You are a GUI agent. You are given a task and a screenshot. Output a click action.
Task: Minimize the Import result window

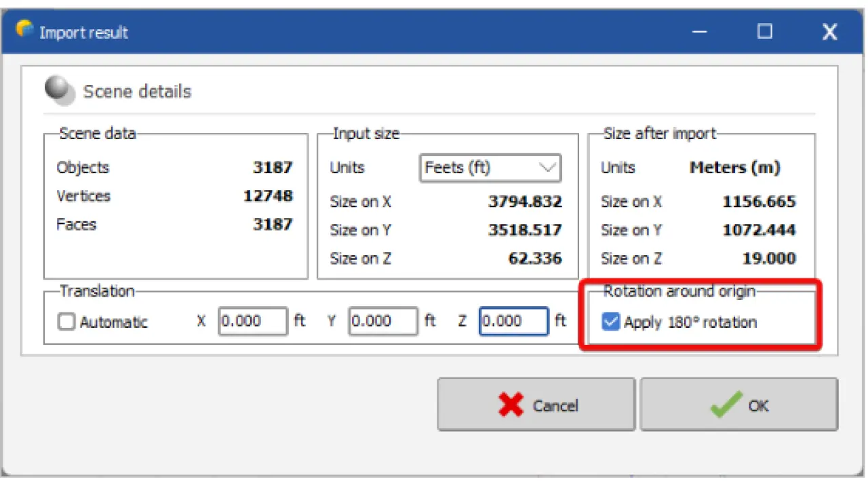[x=701, y=32]
